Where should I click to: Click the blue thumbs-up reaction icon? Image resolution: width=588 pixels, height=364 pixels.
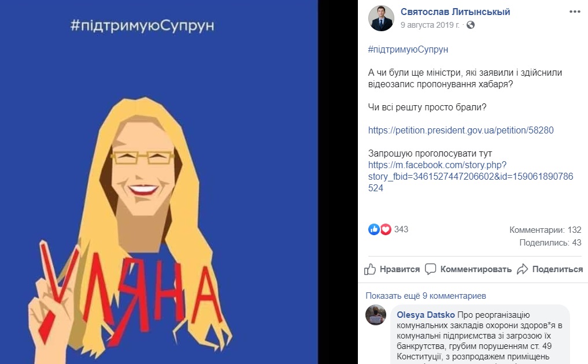(374, 229)
